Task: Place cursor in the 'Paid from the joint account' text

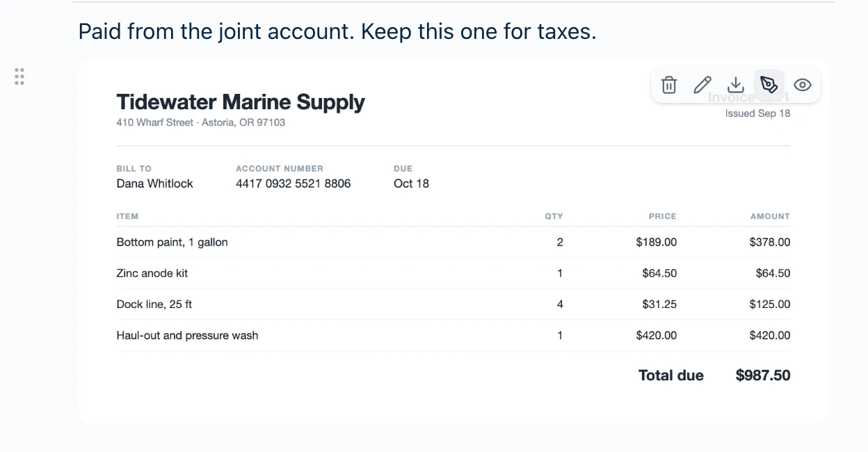Action: (x=337, y=31)
